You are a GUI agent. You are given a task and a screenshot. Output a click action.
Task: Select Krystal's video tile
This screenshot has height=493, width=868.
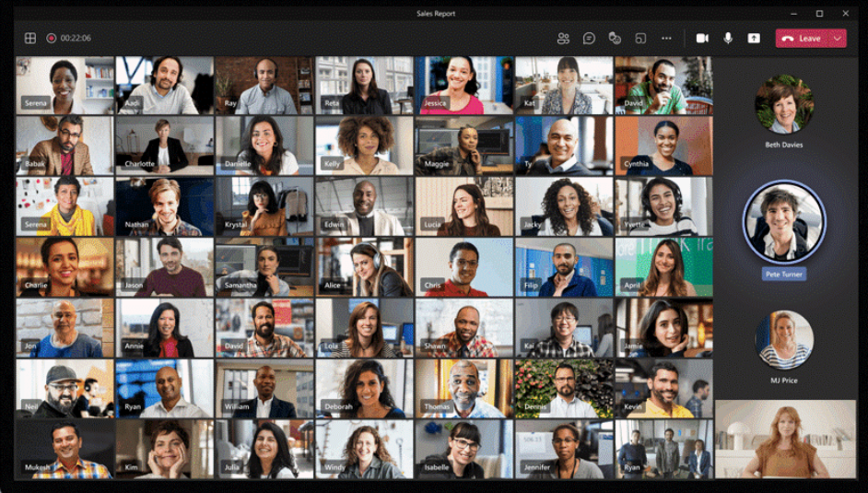point(264,207)
